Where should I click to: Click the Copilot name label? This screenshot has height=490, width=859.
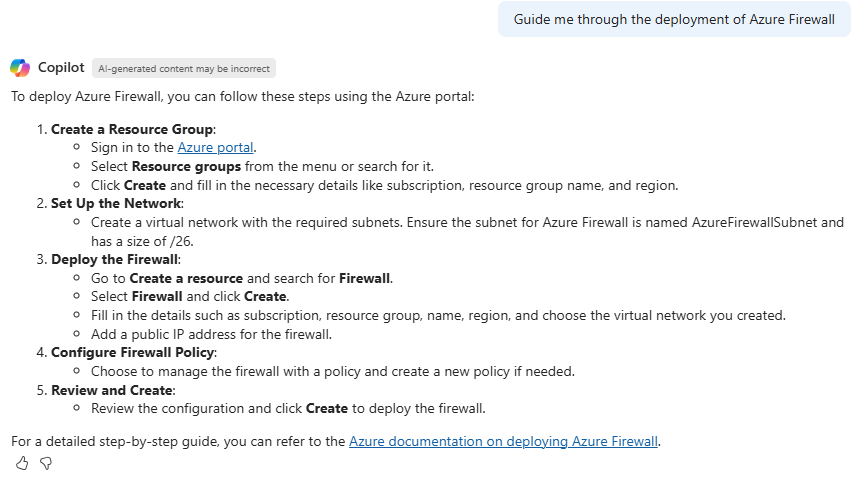(61, 68)
